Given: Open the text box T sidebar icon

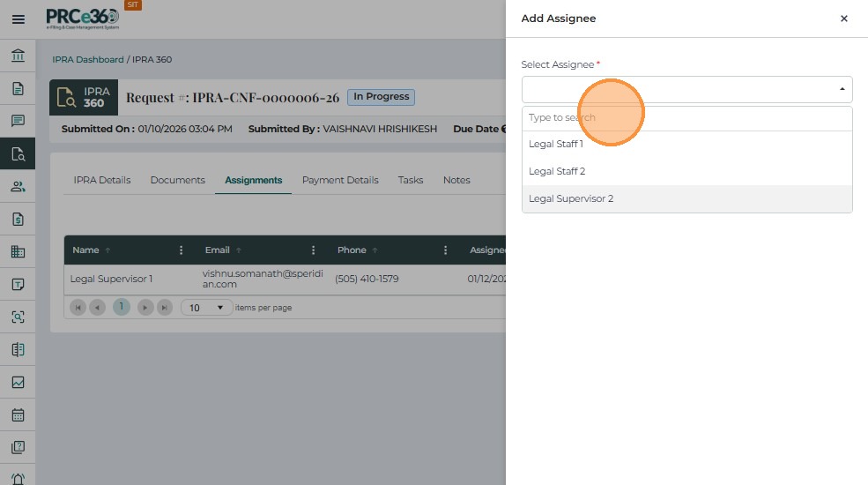Looking at the screenshot, I should [x=18, y=285].
